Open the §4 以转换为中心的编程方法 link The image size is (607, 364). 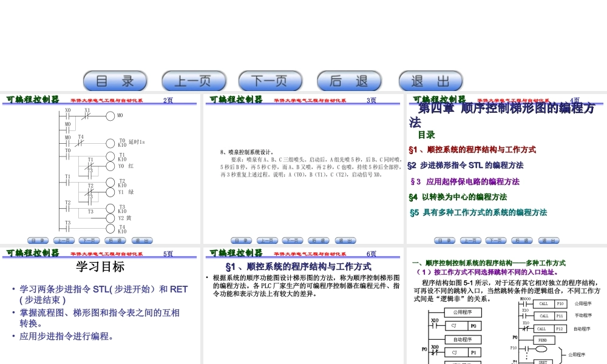458,197
